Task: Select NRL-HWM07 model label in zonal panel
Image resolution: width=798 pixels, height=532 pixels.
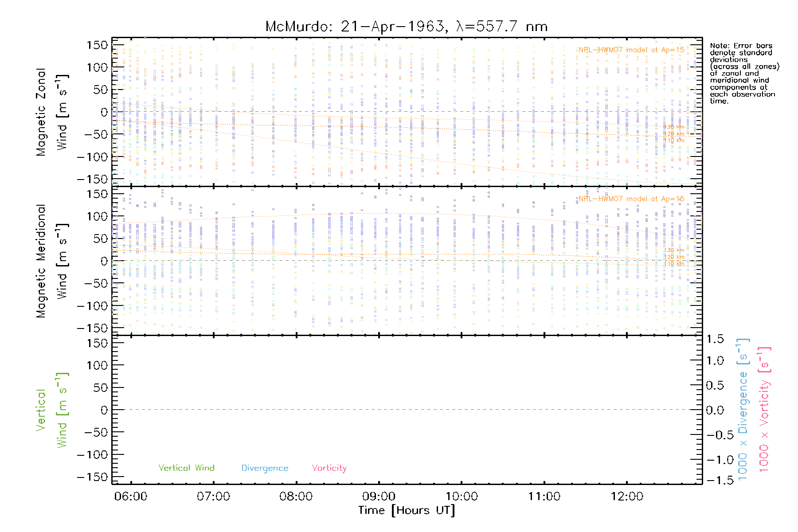Action: point(631,50)
